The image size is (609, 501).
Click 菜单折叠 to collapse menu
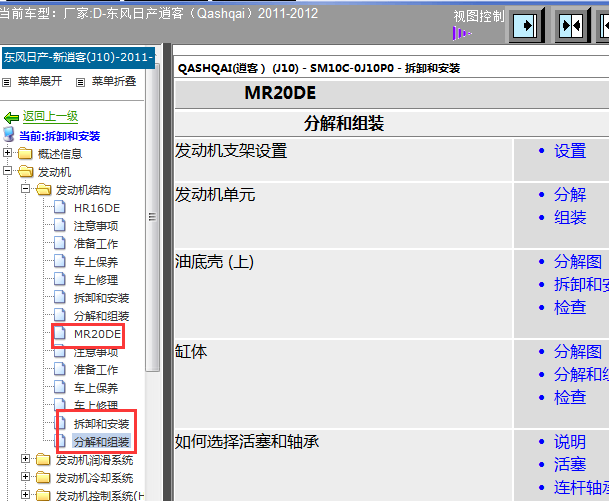(114, 81)
